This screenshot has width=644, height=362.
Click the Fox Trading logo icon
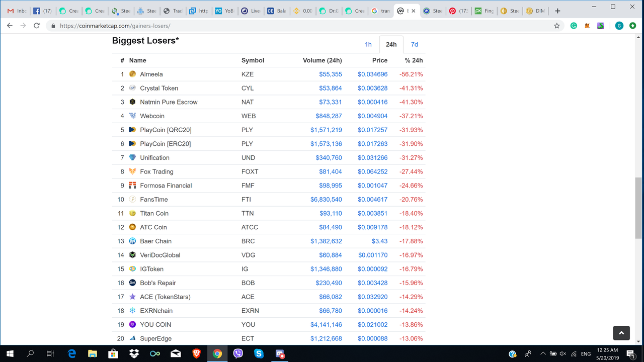point(132,171)
